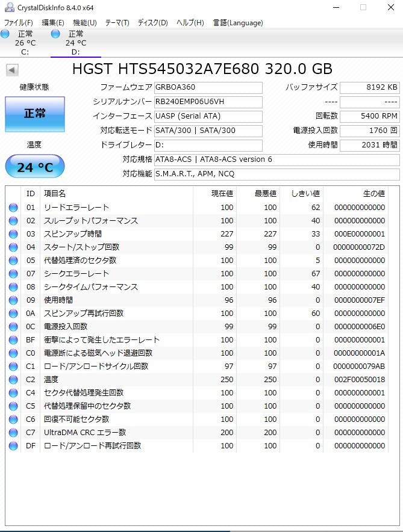Click the 電源投入回数 value 1760 回
403x532 pixels.
[370, 131]
